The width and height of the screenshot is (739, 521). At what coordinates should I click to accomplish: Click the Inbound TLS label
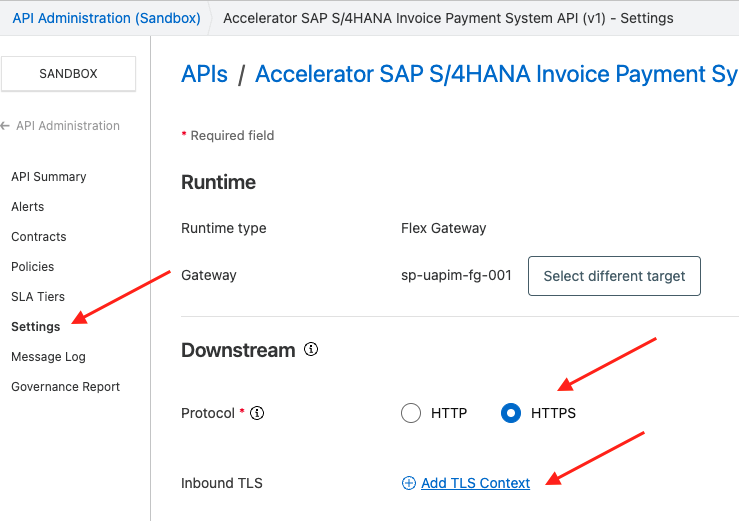222,483
